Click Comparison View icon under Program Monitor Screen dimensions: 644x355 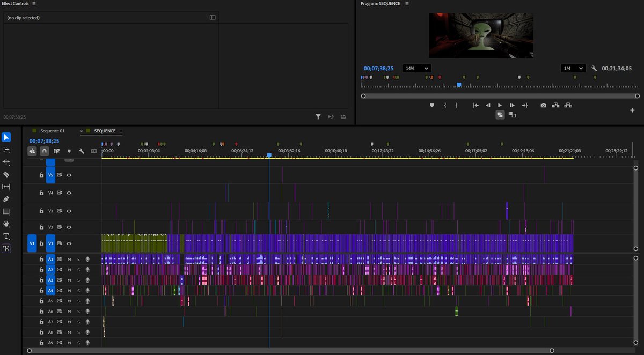(513, 115)
